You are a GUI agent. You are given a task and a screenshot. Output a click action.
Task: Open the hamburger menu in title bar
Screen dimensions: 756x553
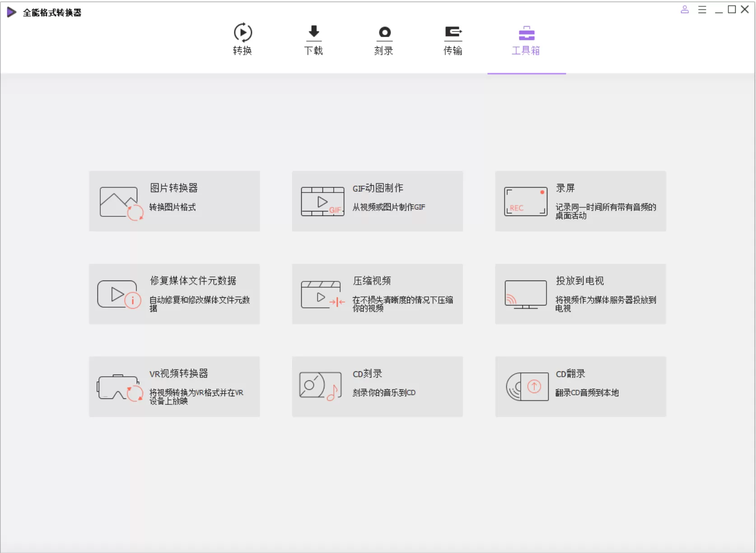[x=702, y=9]
